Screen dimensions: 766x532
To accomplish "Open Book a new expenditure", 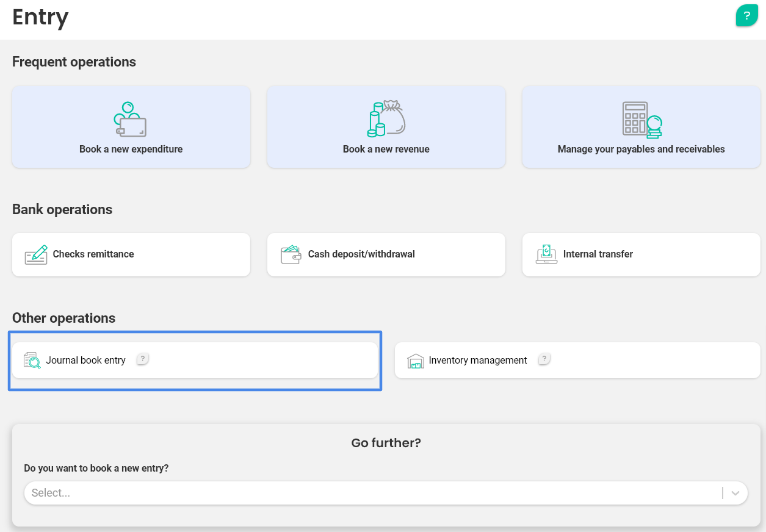I will click(131, 149).
